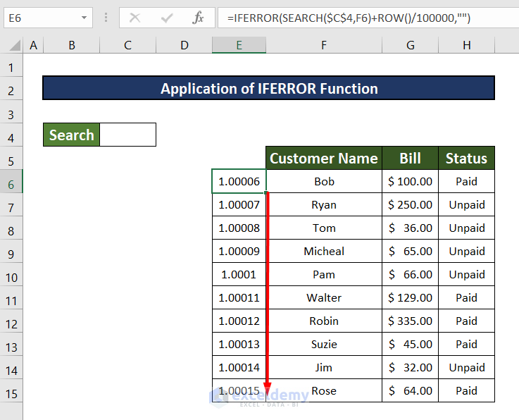The width and height of the screenshot is (519, 420).
Task: Click the Enter checkmark formula icon
Action: [x=166, y=18]
